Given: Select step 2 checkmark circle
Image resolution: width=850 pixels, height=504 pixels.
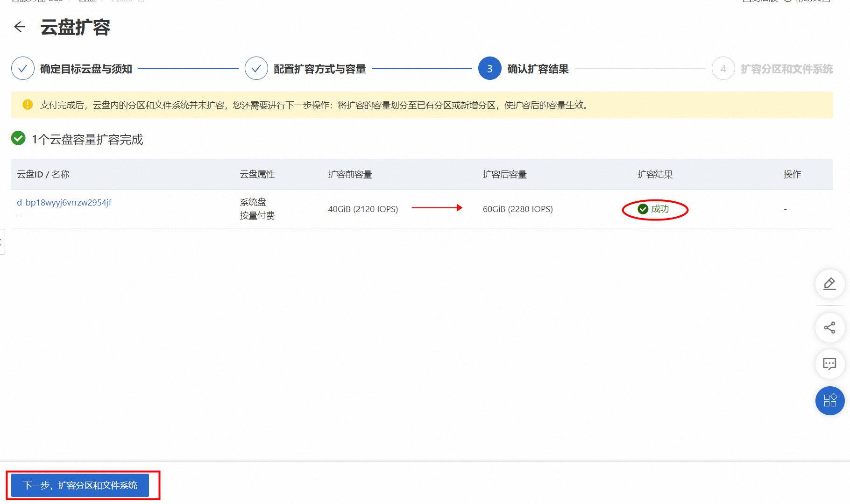Looking at the screenshot, I should point(256,69).
